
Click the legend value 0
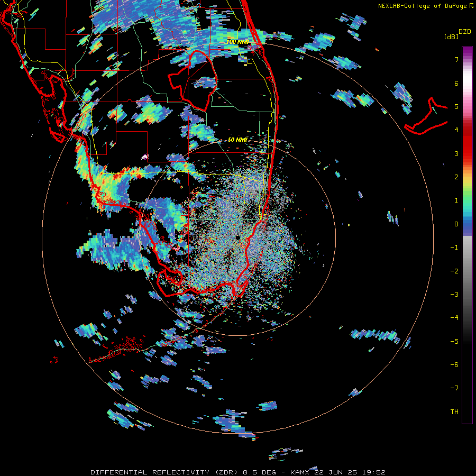(456, 224)
